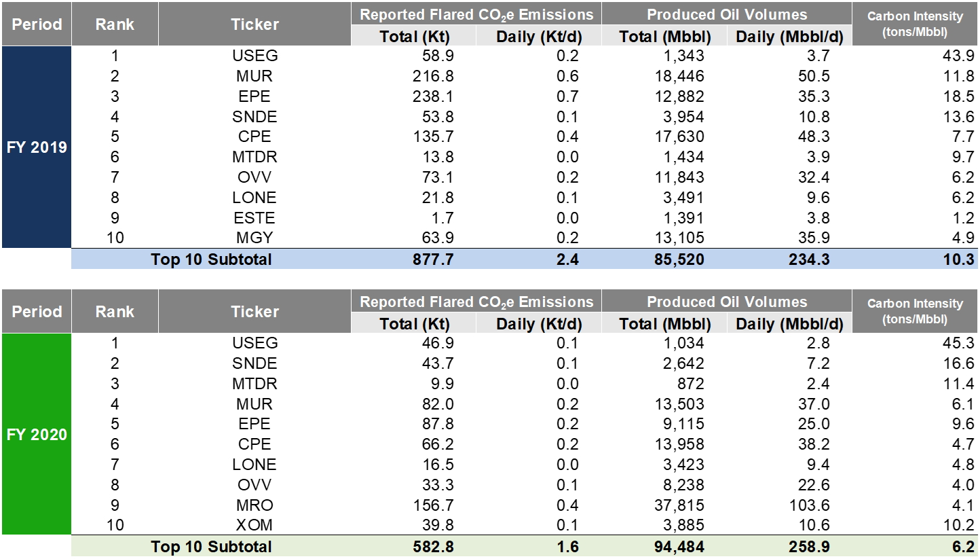
Task: Click the navy FY 2019 period block
Action: (x=36, y=147)
